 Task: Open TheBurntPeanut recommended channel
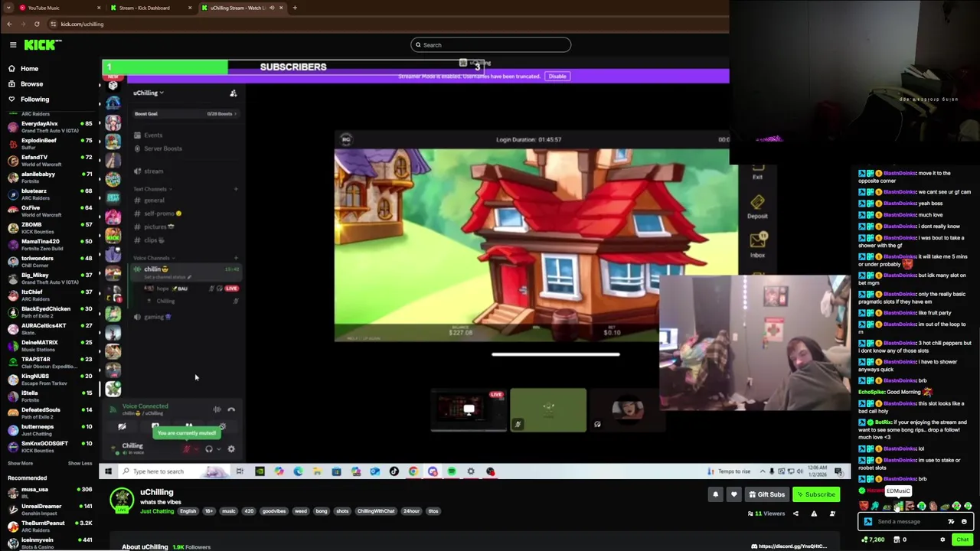pos(50,526)
